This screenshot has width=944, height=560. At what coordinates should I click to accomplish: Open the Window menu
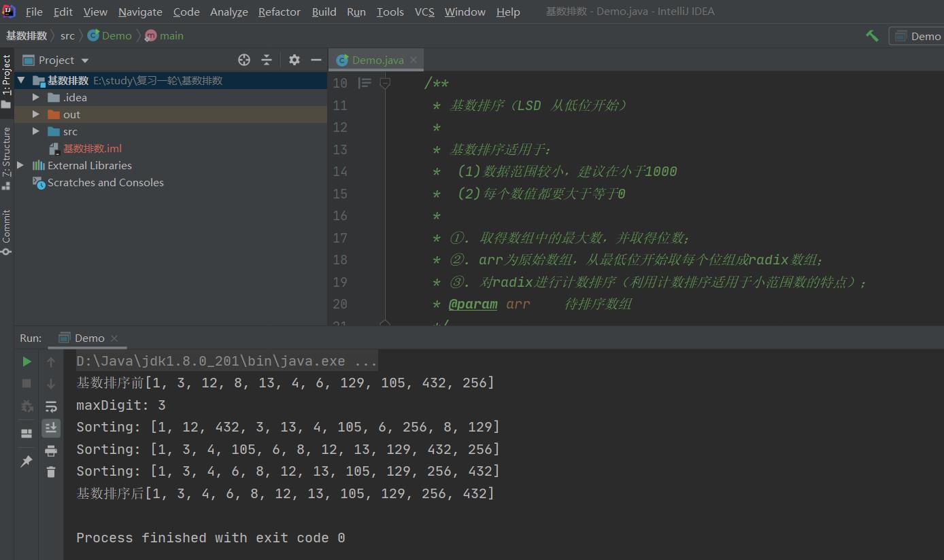465,12
